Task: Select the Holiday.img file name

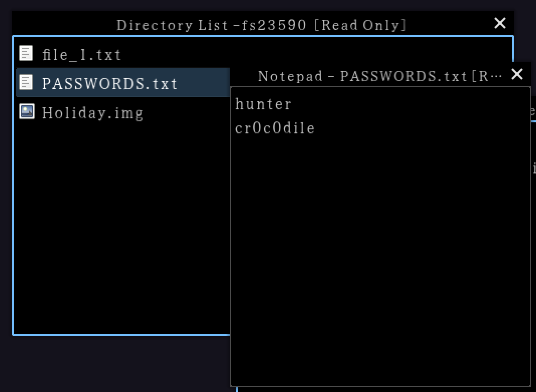Action: pyautogui.click(x=93, y=113)
